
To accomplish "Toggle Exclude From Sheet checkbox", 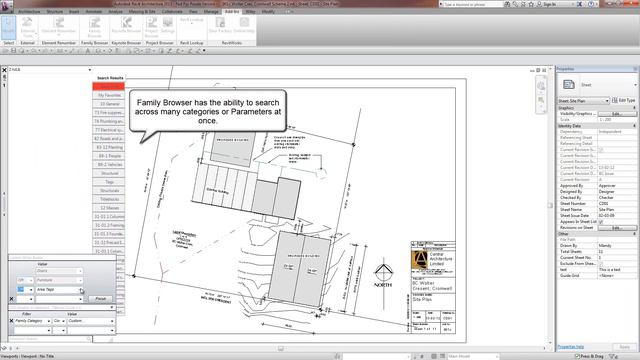I will 600,264.
